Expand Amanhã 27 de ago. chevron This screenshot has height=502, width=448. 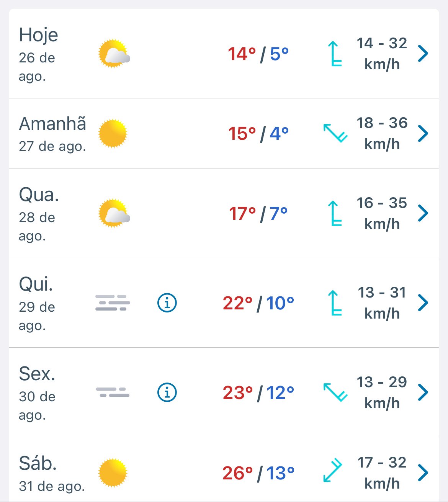pyautogui.click(x=423, y=133)
